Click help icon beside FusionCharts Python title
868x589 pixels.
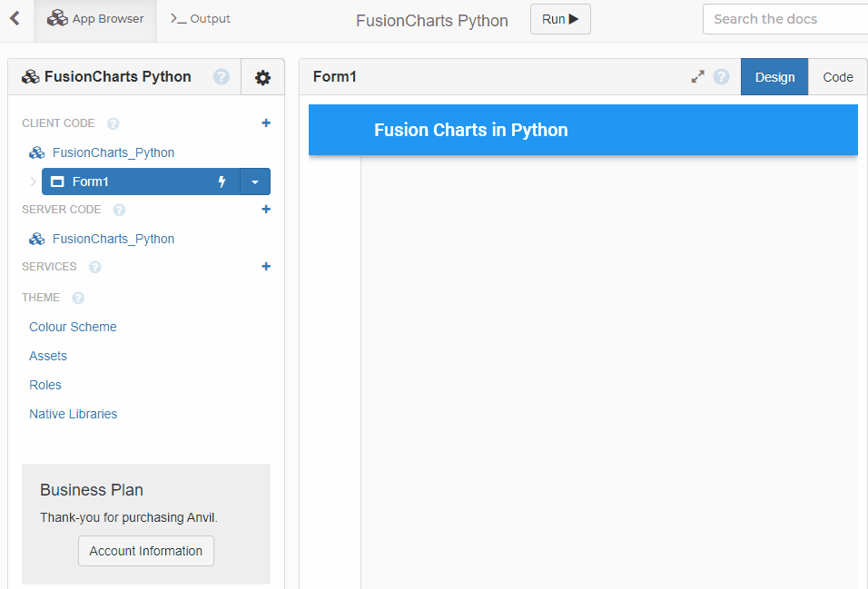tap(222, 76)
